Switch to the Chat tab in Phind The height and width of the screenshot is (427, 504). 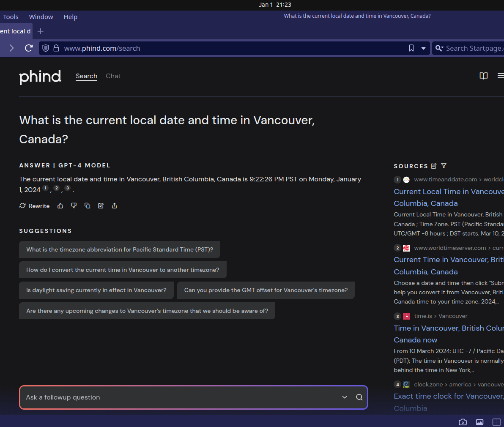coord(113,76)
